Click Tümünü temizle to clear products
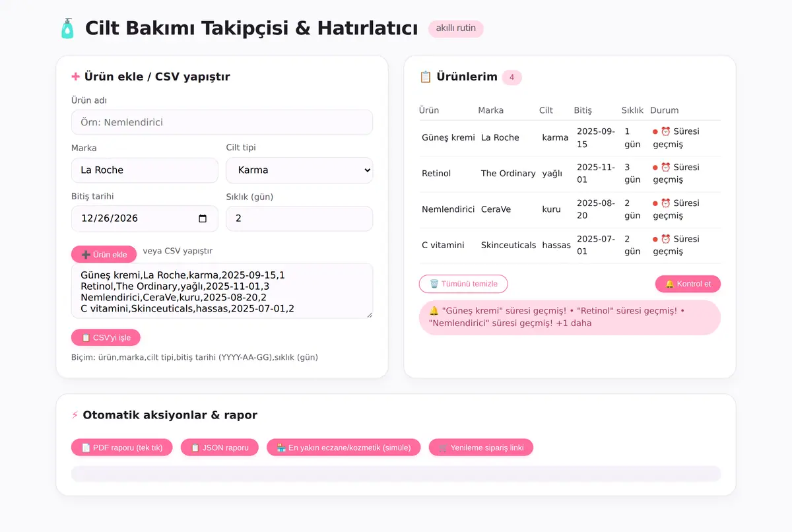 tap(463, 284)
